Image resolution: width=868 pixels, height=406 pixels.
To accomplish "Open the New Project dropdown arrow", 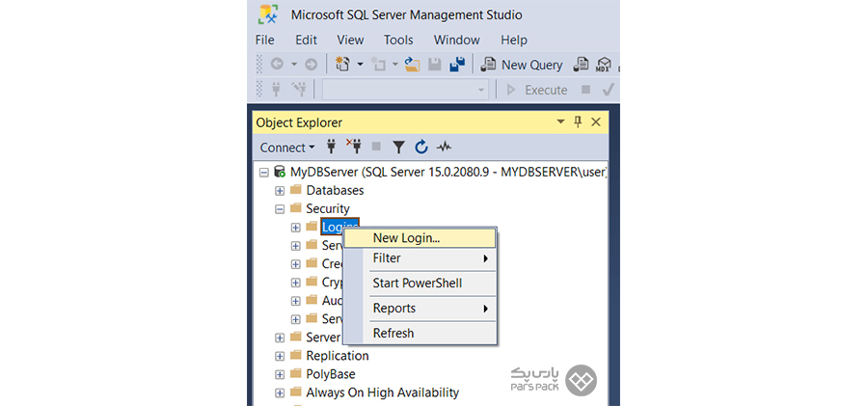I will coord(360,65).
